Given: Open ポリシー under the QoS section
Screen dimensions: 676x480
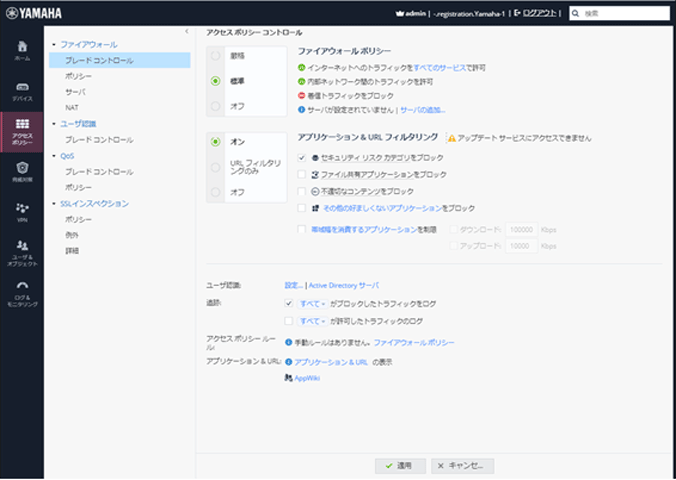Looking at the screenshot, I should click(x=78, y=187).
